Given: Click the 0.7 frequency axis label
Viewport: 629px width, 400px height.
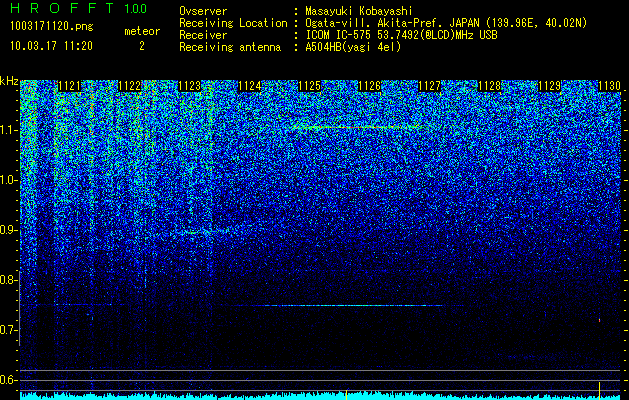Looking at the screenshot, I should [x=8, y=330].
